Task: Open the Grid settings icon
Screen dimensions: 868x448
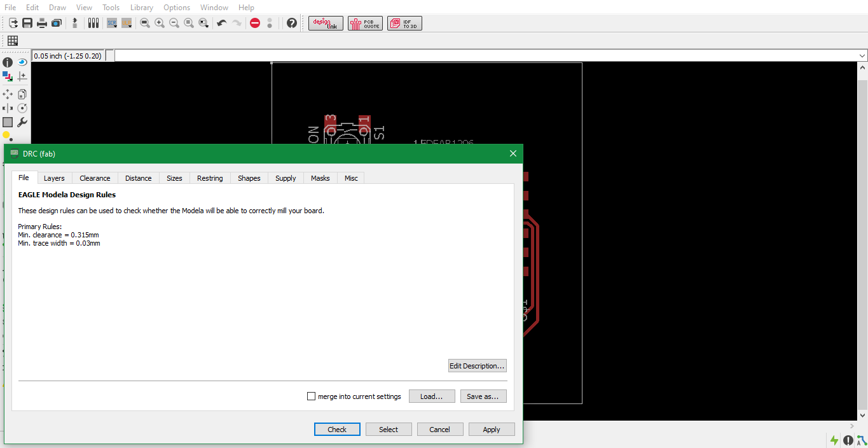Action: 13,41
